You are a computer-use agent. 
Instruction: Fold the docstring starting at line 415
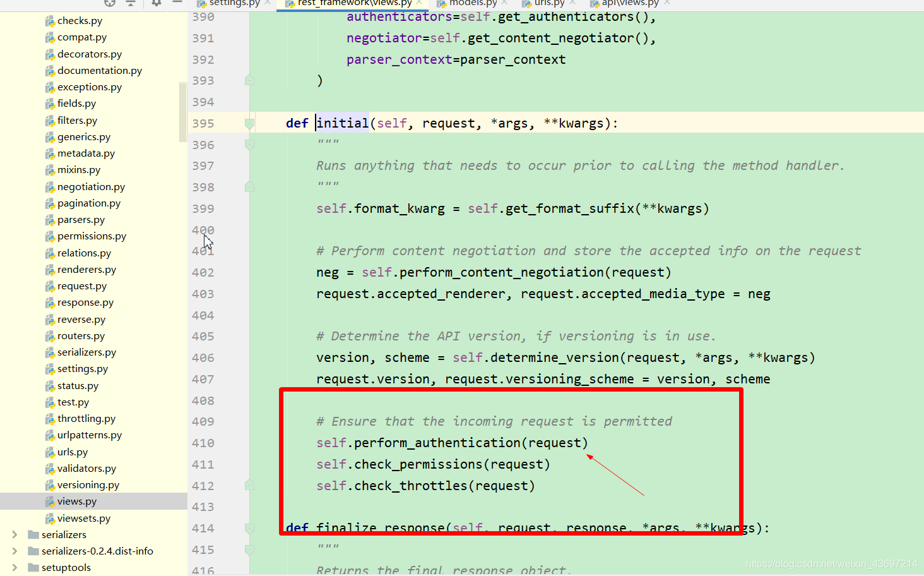(x=250, y=549)
